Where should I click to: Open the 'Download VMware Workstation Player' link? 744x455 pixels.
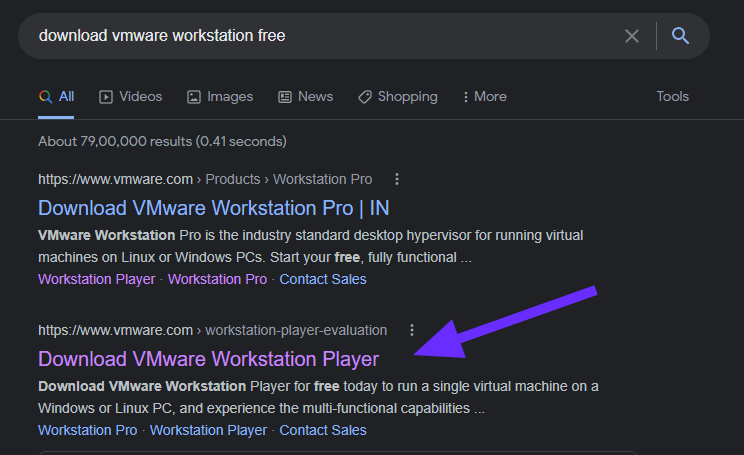(208, 359)
